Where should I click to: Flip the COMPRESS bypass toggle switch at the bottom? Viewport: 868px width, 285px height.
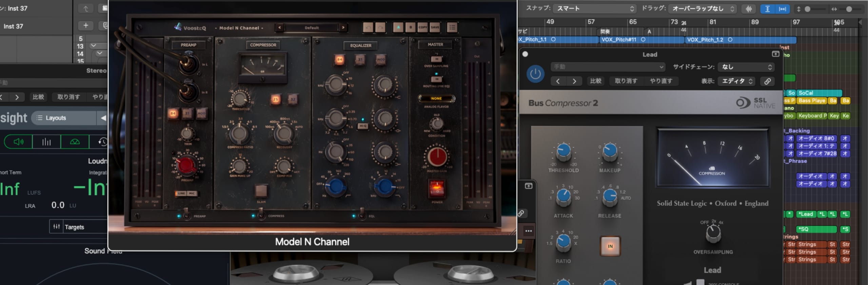pos(261,214)
